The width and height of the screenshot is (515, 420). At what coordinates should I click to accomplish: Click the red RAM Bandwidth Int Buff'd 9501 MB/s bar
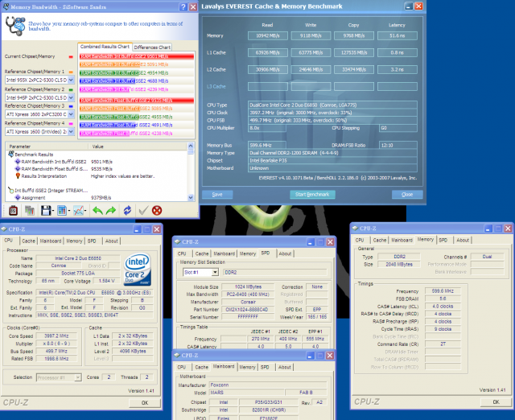(x=137, y=56)
